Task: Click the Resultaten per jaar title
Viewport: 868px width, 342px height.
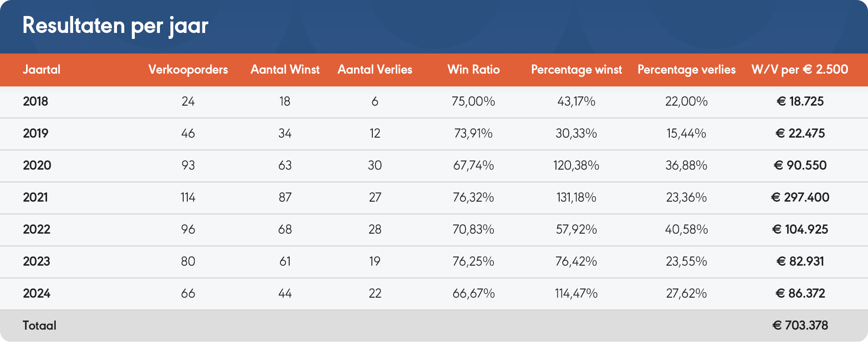Action: tap(116, 26)
